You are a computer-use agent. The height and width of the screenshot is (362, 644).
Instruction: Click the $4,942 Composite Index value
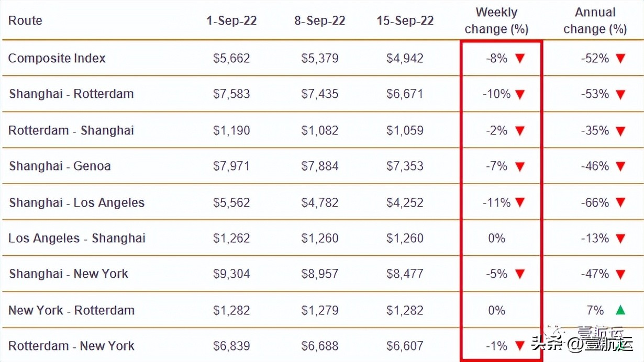point(405,58)
